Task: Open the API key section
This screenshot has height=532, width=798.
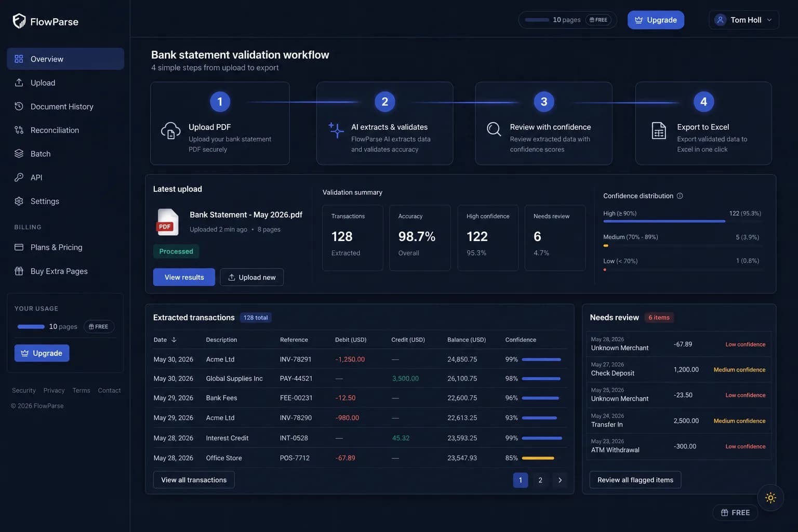Action: click(x=65, y=177)
